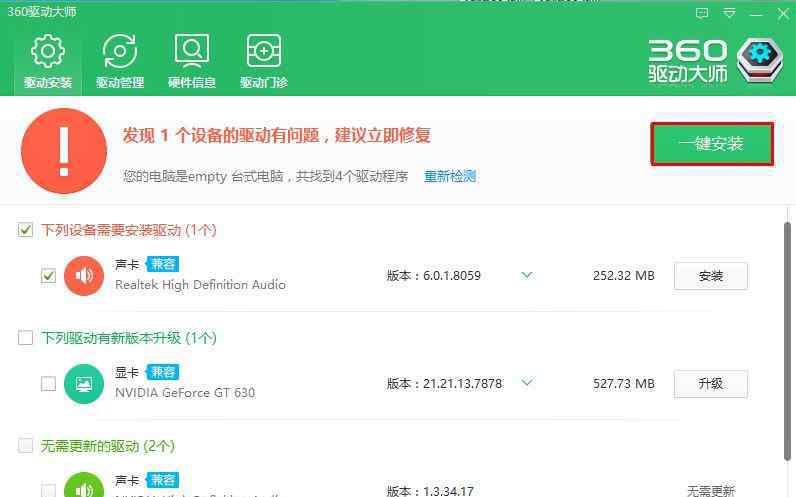Click the 一键安装 button
Screen dimensions: 796x497
[x=712, y=144]
